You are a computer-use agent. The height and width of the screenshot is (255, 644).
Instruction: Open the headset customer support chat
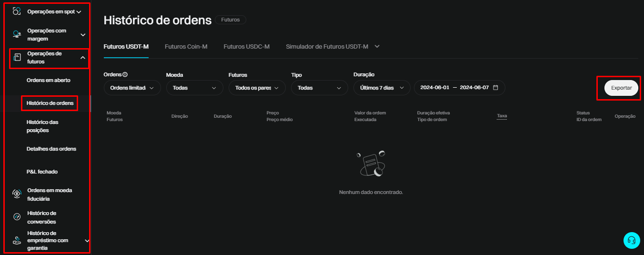(x=632, y=240)
